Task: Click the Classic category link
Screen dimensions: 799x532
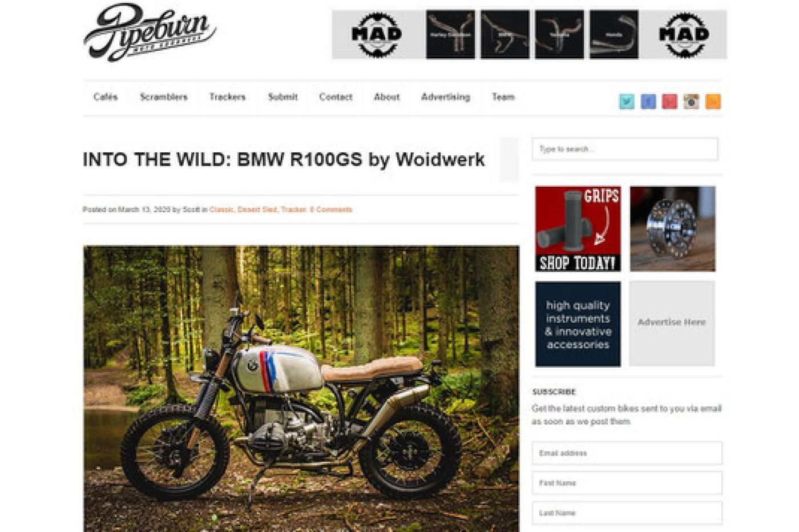Action: [221, 209]
